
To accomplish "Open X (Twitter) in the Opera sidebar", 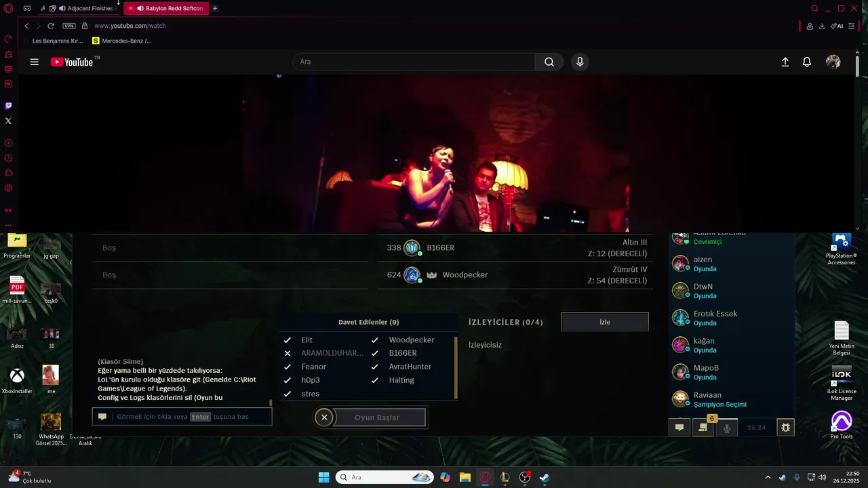I will point(8,121).
